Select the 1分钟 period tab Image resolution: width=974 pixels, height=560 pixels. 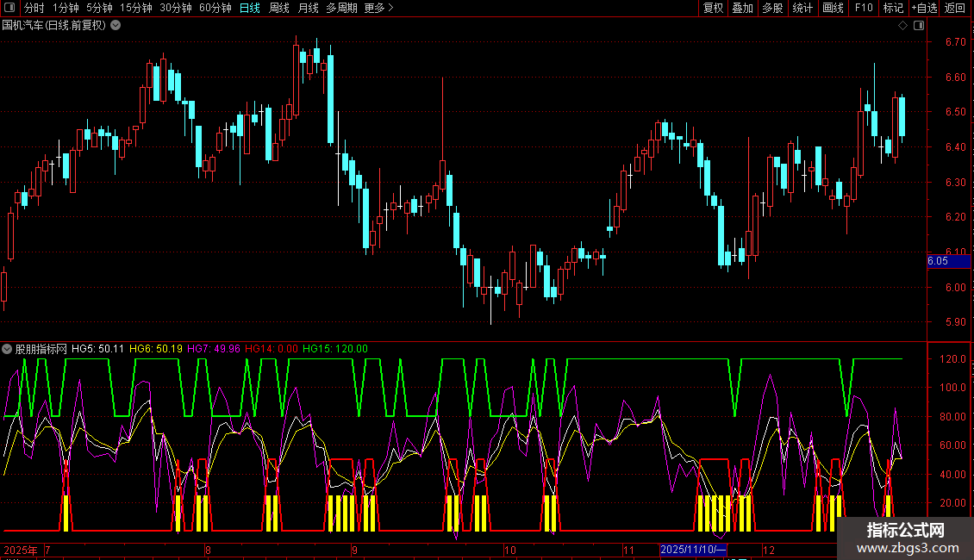click(x=66, y=8)
